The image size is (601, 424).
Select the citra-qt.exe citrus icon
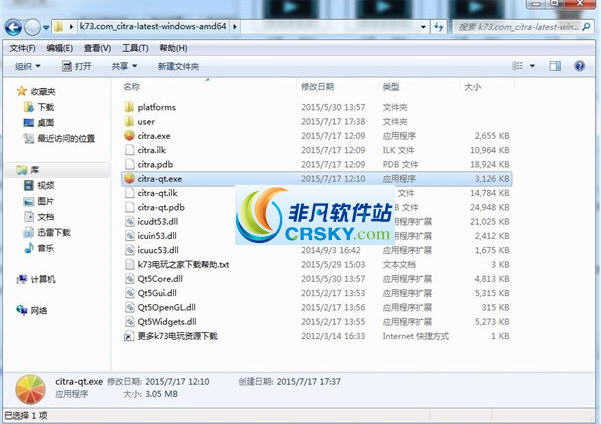click(130, 179)
